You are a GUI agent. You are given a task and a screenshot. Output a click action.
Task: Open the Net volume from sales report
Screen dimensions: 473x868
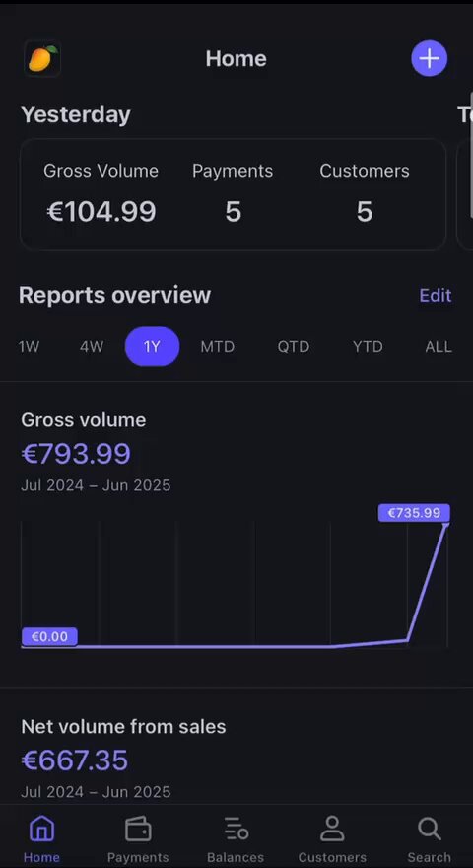pos(123,726)
